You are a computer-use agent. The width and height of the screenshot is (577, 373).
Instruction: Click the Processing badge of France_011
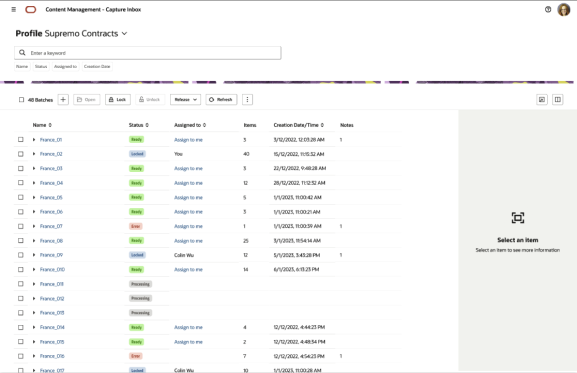141,284
